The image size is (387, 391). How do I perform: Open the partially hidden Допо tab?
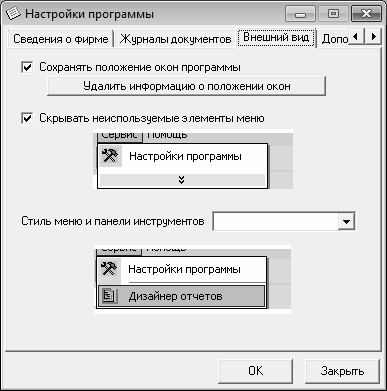[334, 39]
